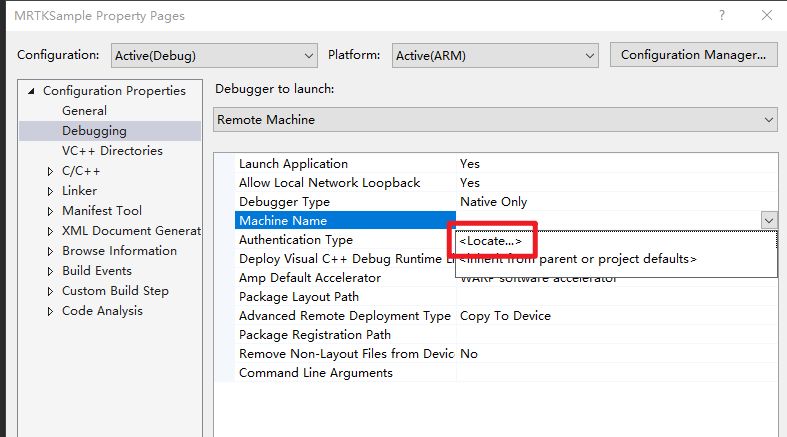
Task: Click the Yes value of Allow Local Network Loopback
Action: coord(617,183)
